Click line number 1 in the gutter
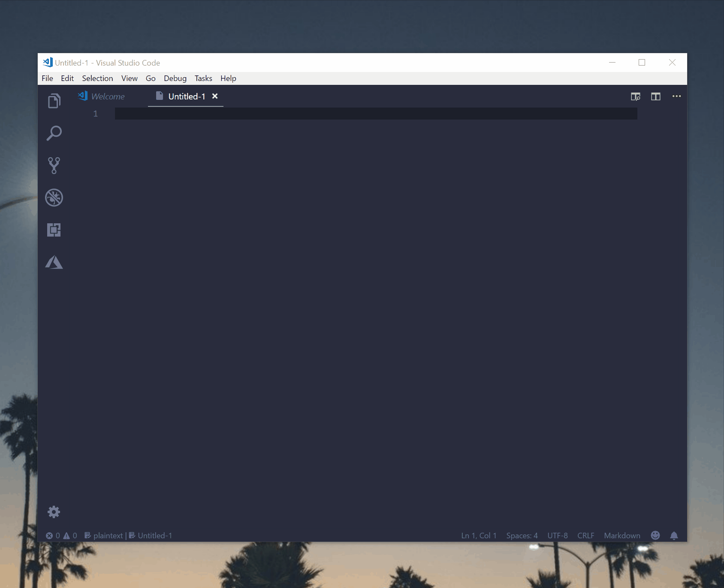This screenshot has height=588, width=724. coord(96,114)
